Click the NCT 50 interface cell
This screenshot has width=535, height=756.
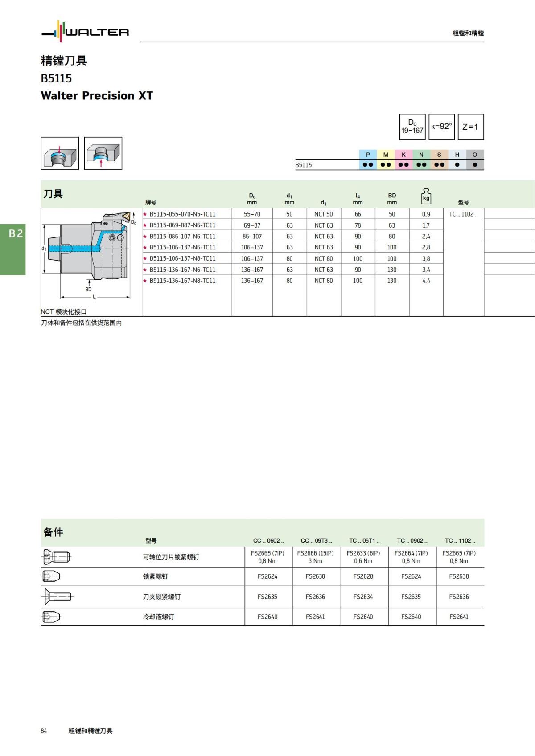pos(324,214)
